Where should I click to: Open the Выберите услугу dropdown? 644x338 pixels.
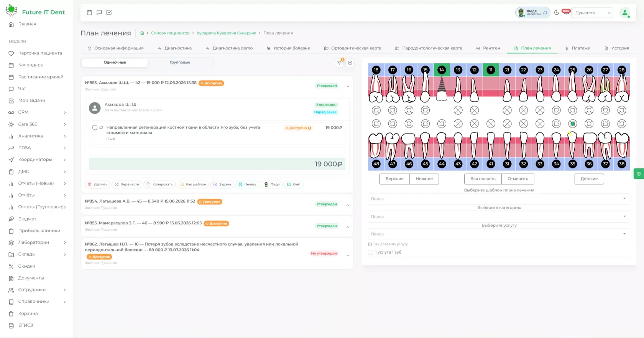pos(499,234)
